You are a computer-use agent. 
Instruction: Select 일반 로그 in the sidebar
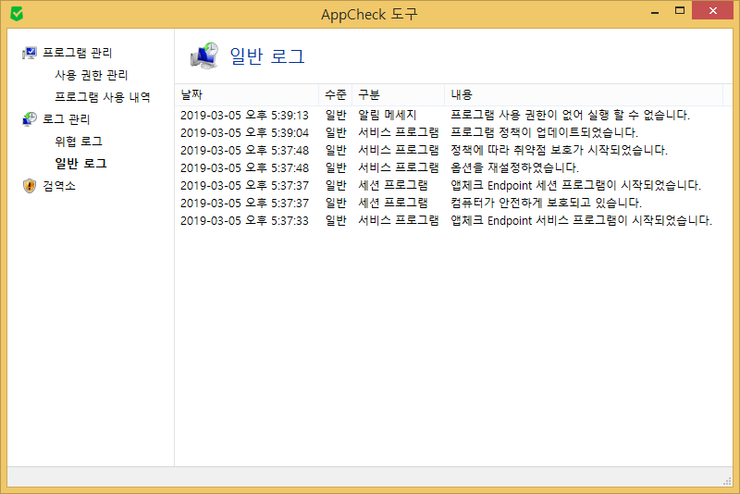(81, 164)
